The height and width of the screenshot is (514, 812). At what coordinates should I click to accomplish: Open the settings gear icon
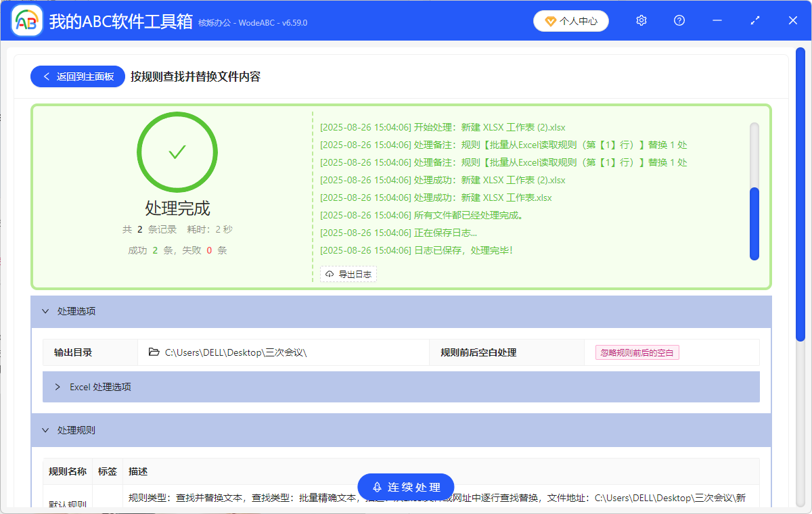tap(641, 20)
